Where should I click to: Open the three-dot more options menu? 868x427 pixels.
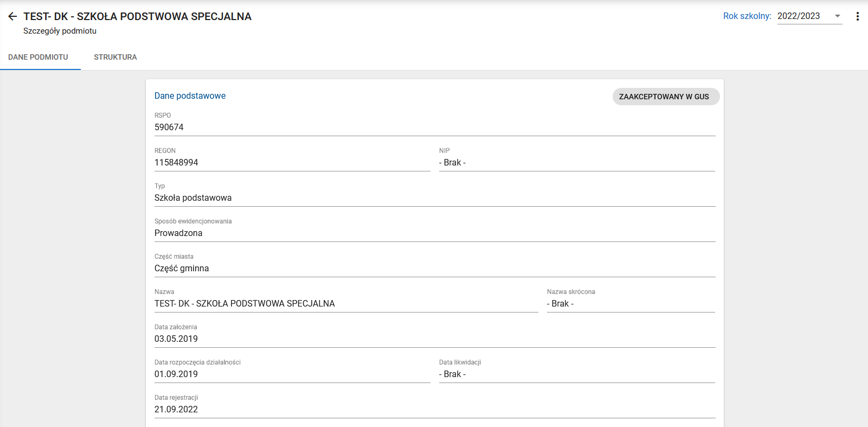click(x=857, y=16)
